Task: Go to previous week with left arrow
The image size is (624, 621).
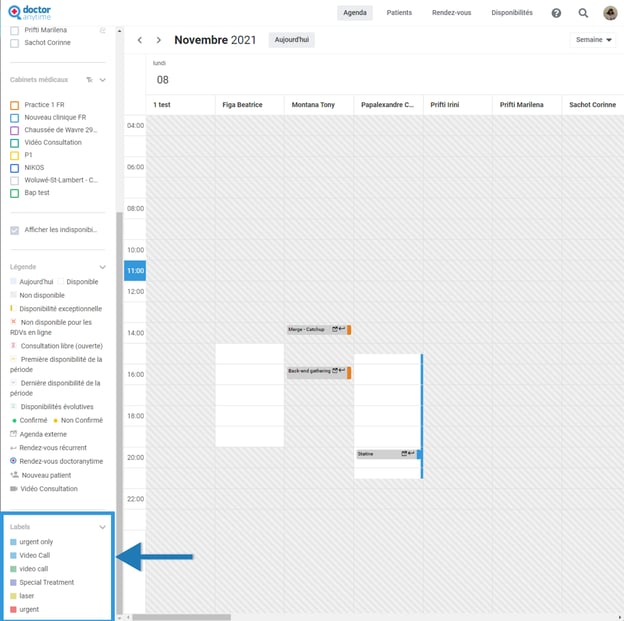Action: click(140, 40)
